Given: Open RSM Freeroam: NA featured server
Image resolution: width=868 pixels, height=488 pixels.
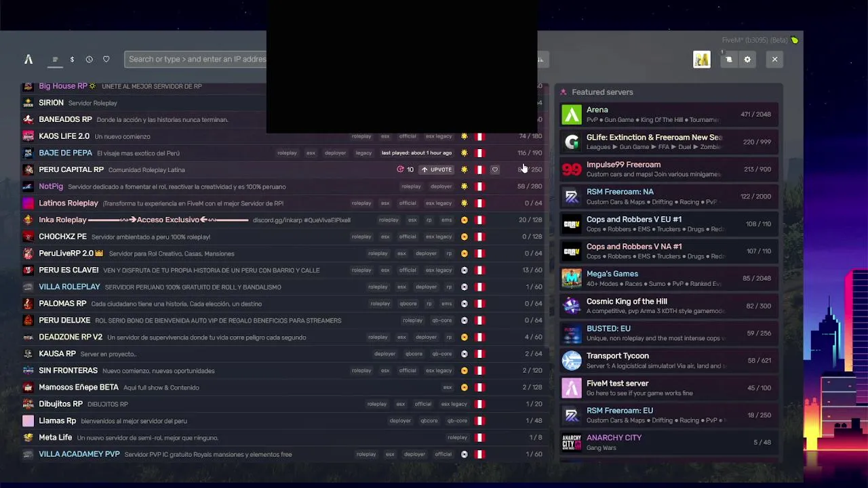Looking at the screenshot, I should click(669, 197).
